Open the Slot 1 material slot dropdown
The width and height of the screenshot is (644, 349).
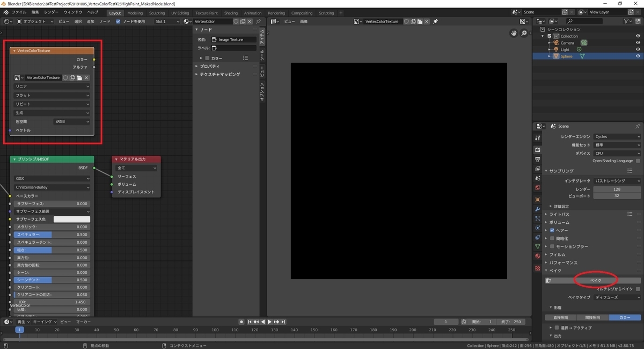tap(166, 21)
